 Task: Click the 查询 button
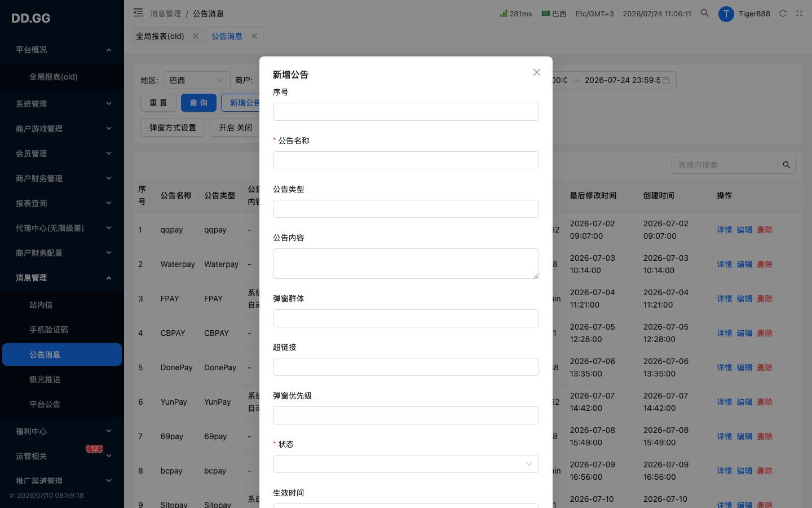[198, 103]
